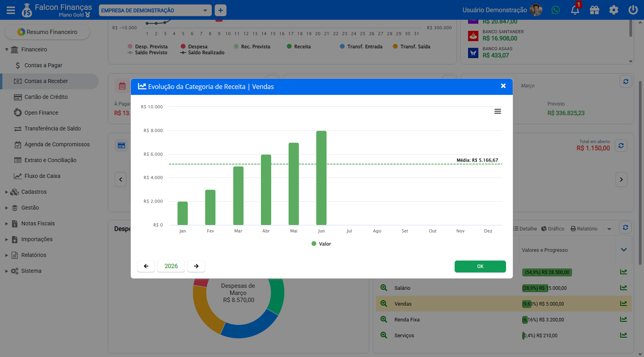Go to next year arrow
The image size is (644, 357).
point(196,266)
